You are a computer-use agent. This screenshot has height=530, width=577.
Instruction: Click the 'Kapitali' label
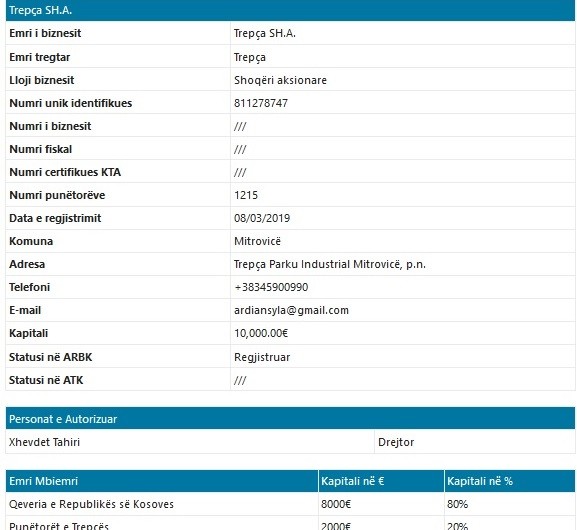coord(28,333)
